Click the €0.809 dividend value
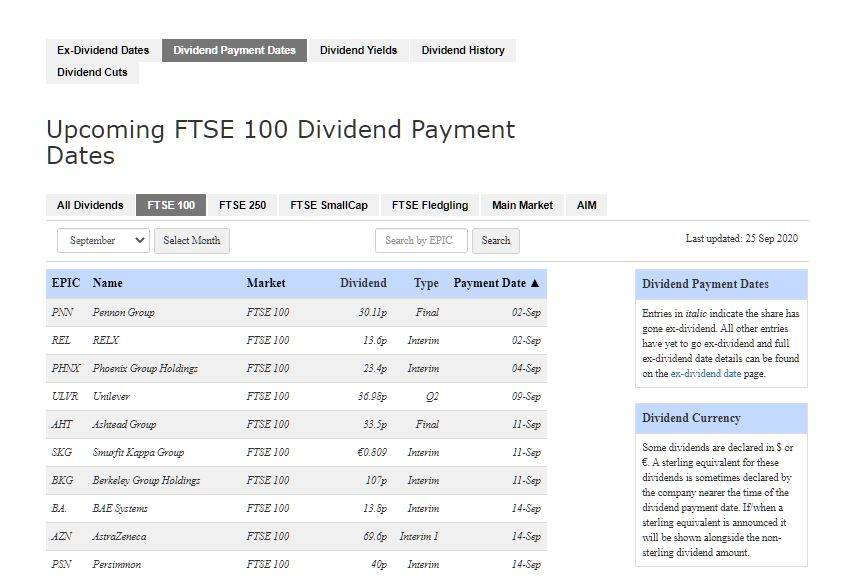The image size is (857, 577). pos(372,452)
